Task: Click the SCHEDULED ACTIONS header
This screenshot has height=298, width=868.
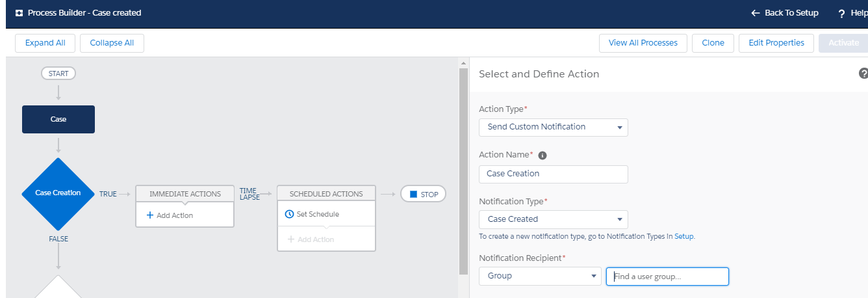Action: (326, 194)
